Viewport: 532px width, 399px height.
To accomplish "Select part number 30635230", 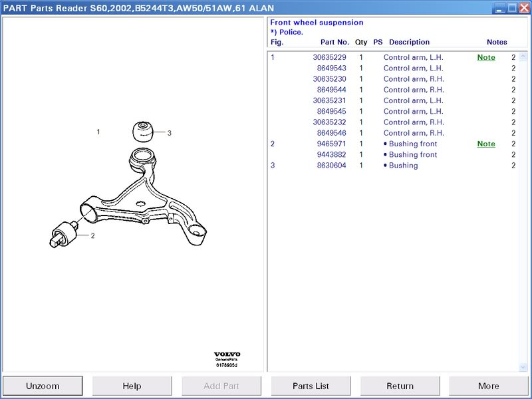I will coord(329,79).
